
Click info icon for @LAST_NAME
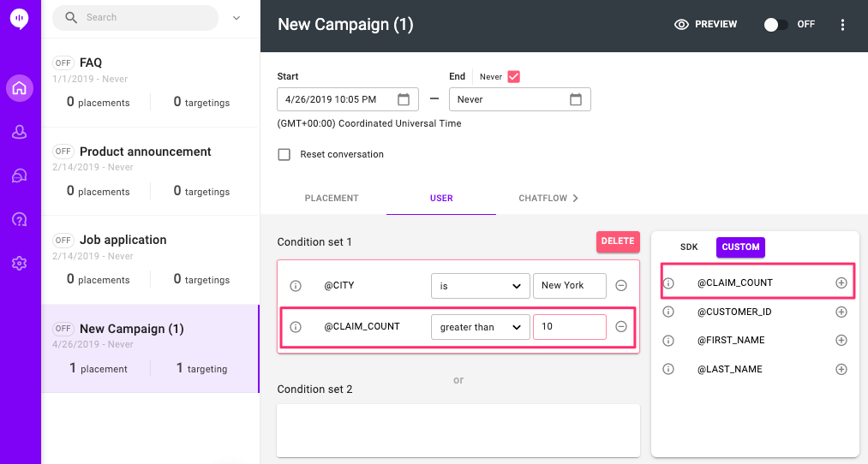coord(668,369)
